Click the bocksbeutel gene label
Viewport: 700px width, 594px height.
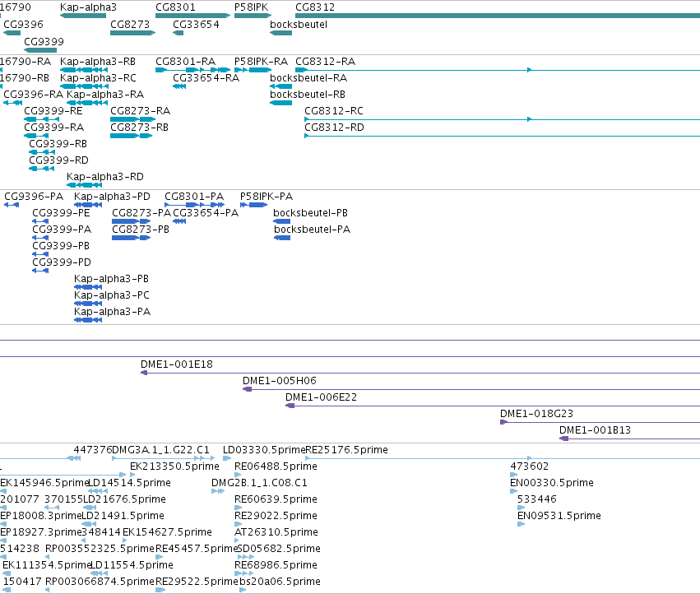pos(299,24)
